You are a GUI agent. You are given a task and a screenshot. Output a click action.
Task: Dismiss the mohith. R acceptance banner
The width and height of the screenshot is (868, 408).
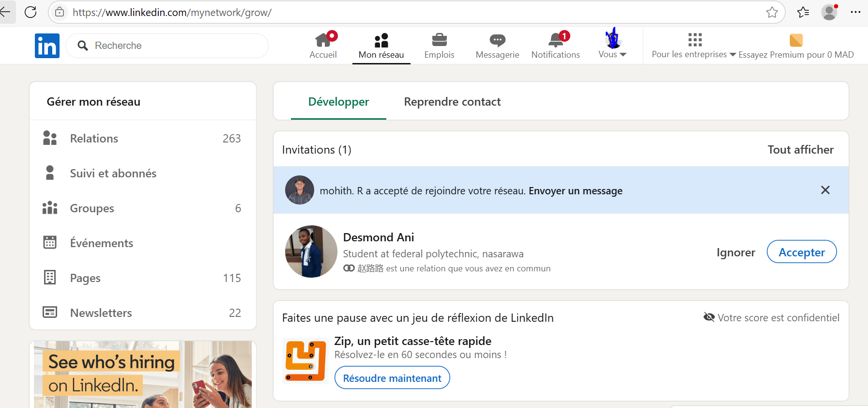click(825, 190)
